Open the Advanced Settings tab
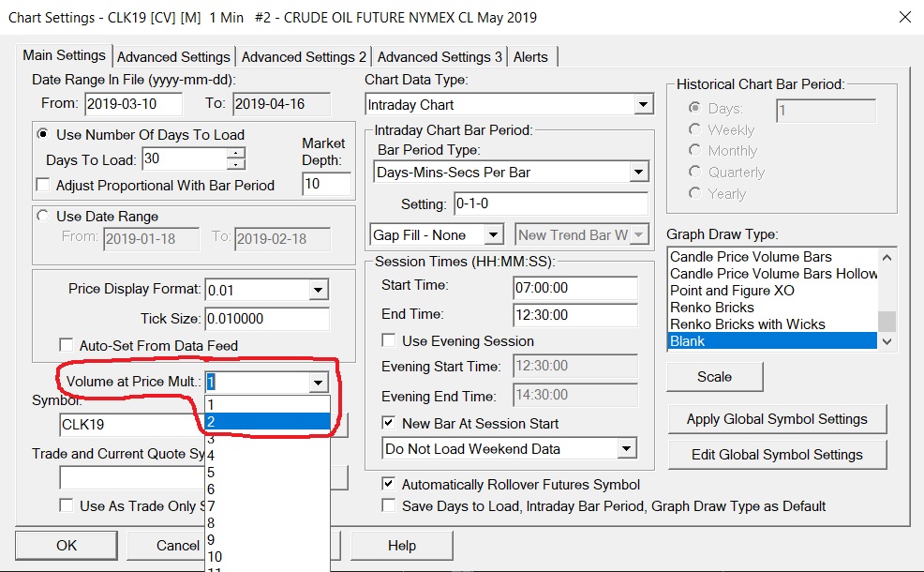The width and height of the screenshot is (924, 572). click(173, 57)
